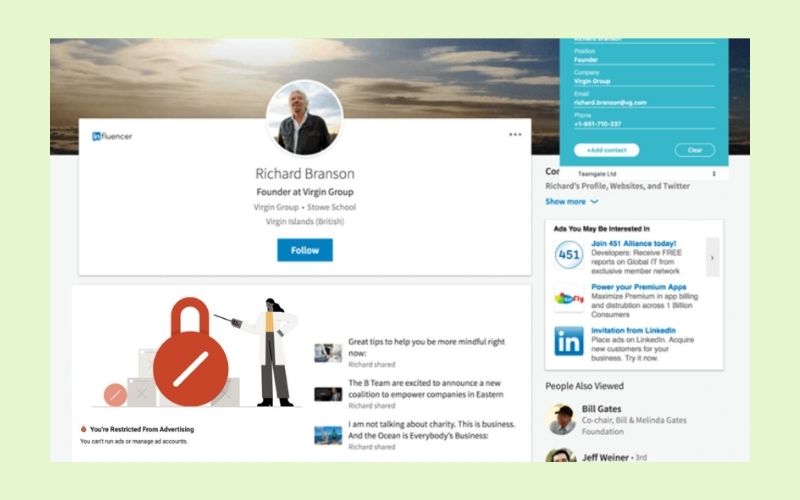Expand contact info with Show more
The height and width of the screenshot is (500, 800).
point(571,202)
